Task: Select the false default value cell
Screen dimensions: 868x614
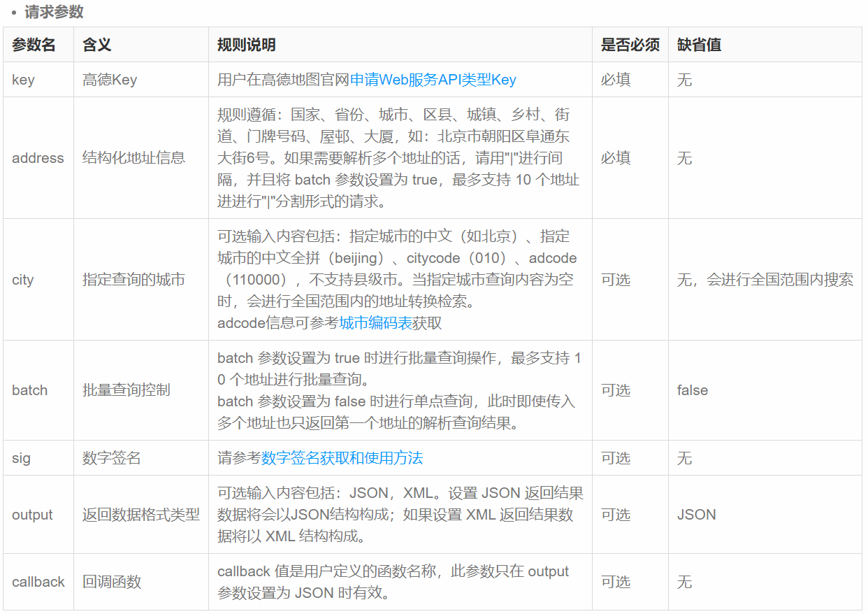Action: click(x=692, y=390)
